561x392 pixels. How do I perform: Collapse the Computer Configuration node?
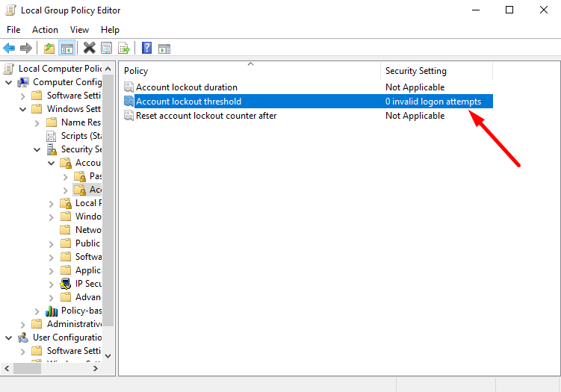coord(9,83)
